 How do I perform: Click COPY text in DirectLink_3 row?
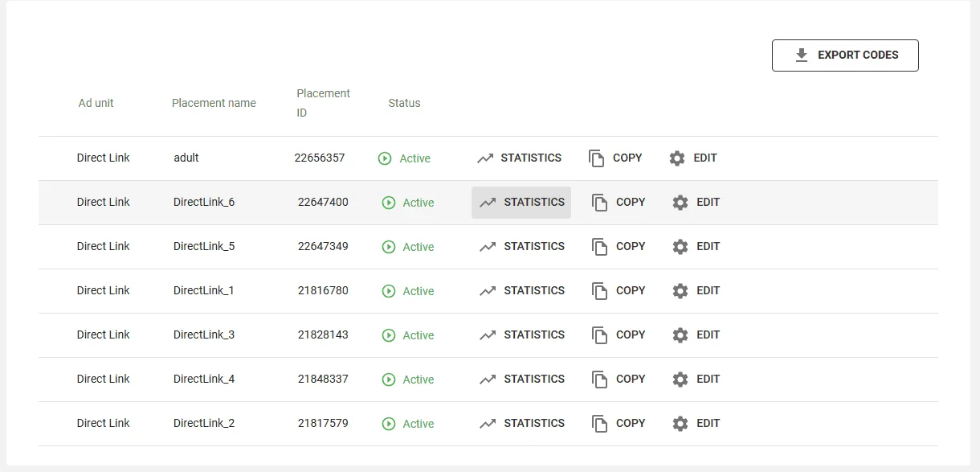tap(631, 335)
